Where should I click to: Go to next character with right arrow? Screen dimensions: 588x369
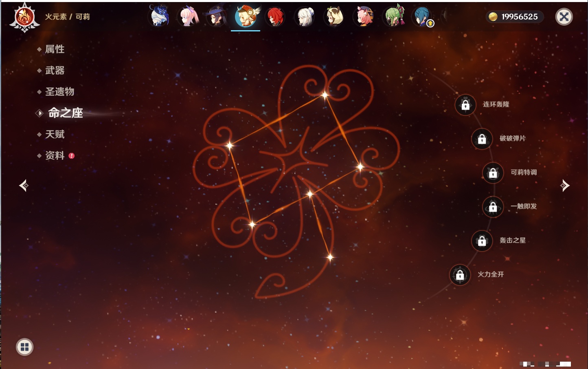[x=565, y=186]
